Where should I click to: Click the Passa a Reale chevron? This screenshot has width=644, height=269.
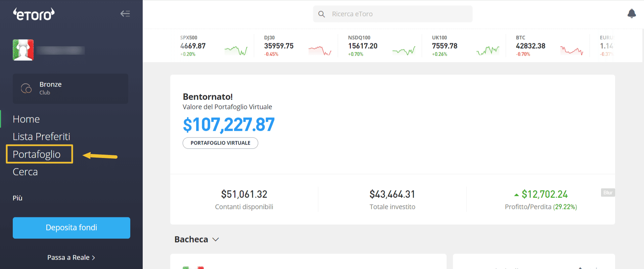tap(93, 258)
